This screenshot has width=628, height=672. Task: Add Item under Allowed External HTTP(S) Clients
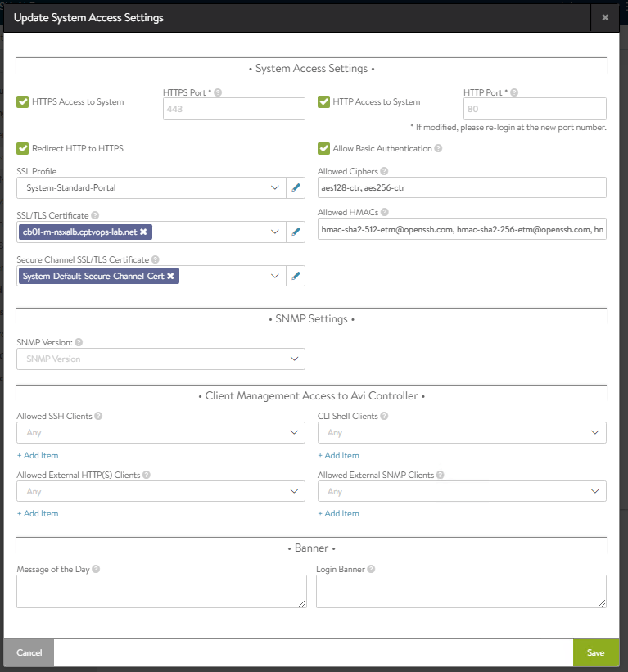[38, 514]
